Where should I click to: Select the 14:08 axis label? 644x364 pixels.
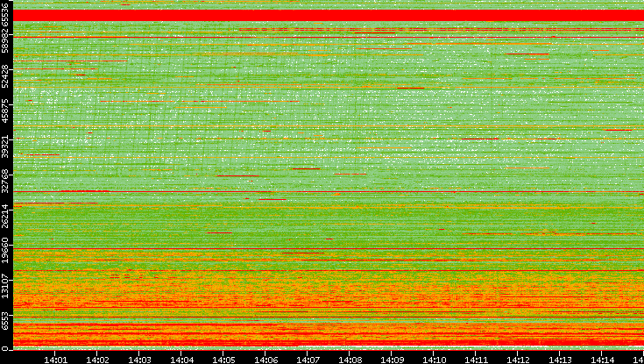point(350,360)
